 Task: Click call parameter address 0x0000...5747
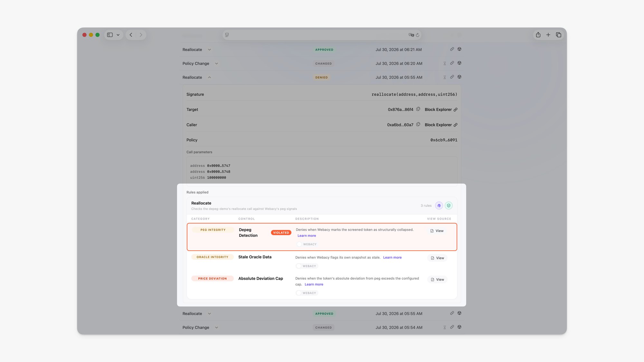coord(218,166)
